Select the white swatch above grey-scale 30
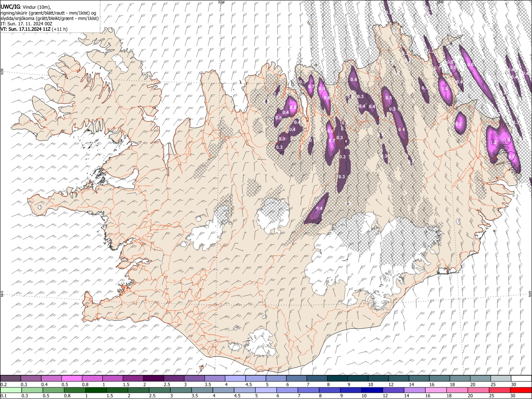The height and width of the screenshot is (399, 532). (521, 378)
